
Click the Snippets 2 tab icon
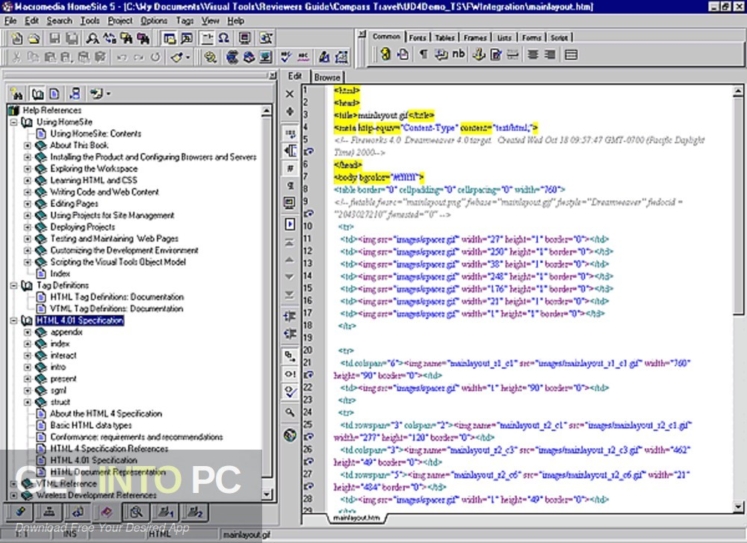(x=195, y=513)
